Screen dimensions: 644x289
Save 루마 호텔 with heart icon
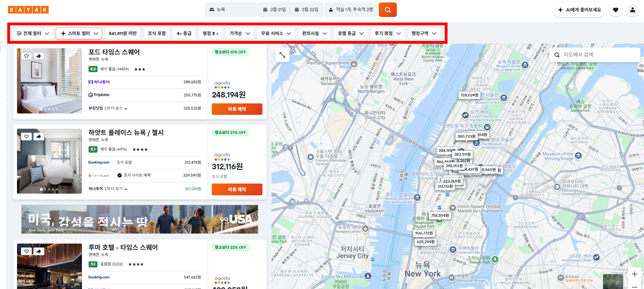[27, 252]
